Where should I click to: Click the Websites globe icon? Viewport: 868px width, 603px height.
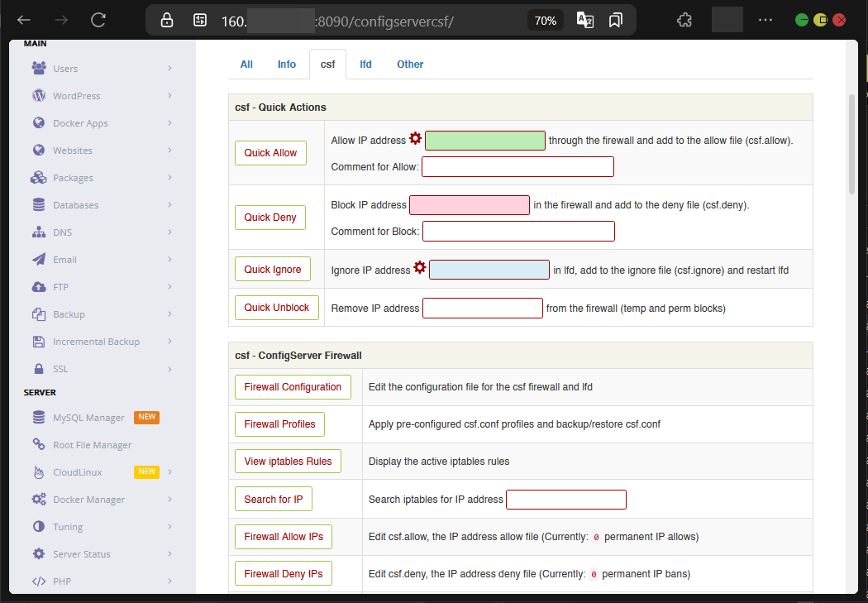pyautogui.click(x=39, y=150)
